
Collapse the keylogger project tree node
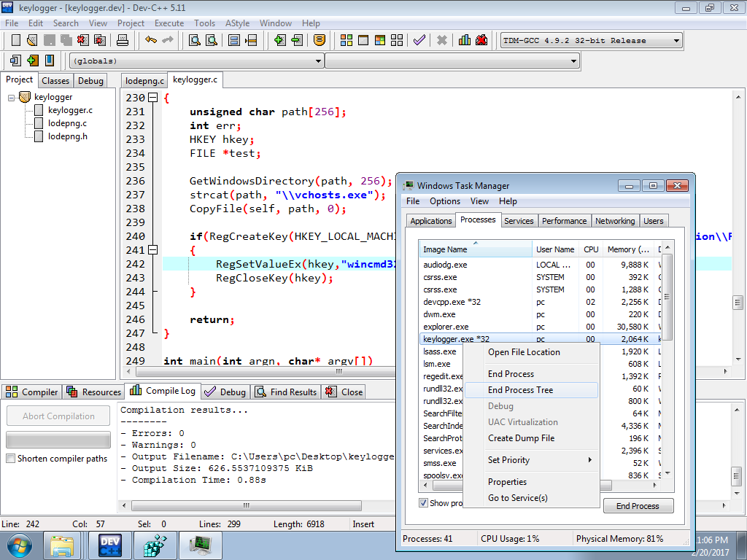pos(12,98)
